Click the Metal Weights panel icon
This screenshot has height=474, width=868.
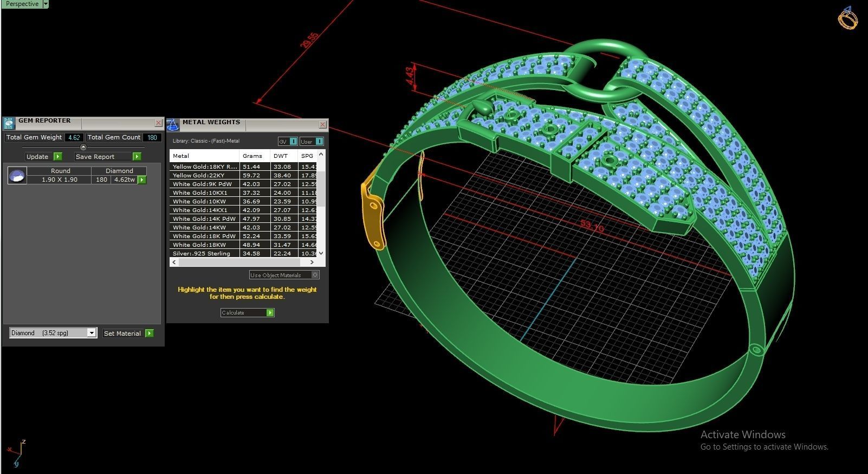(x=172, y=125)
